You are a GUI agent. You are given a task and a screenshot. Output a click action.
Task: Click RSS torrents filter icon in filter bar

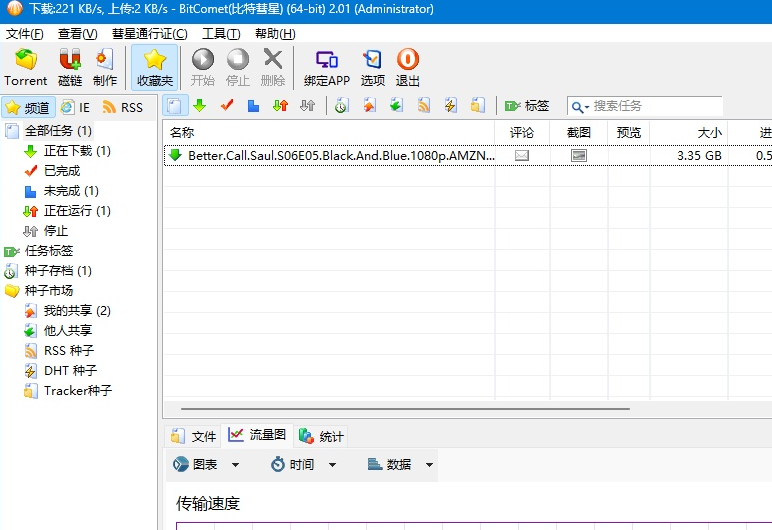pos(423,105)
